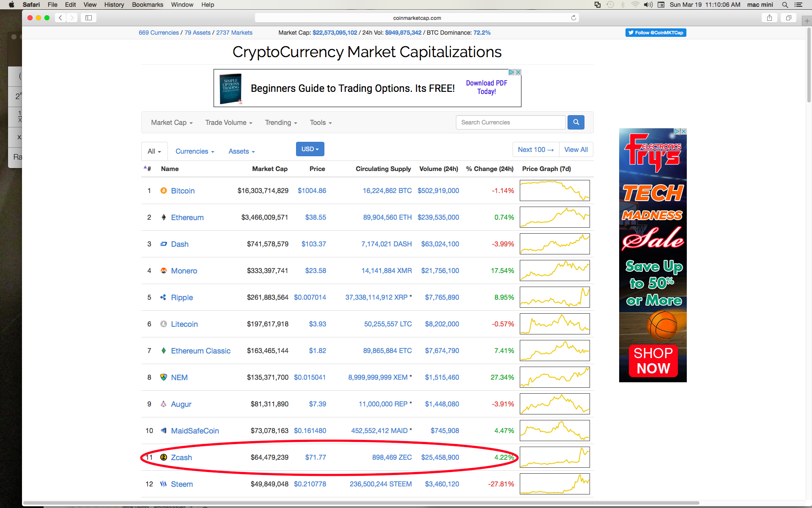Click the Steem logo icon
The image size is (812, 508).
(164, 484)
